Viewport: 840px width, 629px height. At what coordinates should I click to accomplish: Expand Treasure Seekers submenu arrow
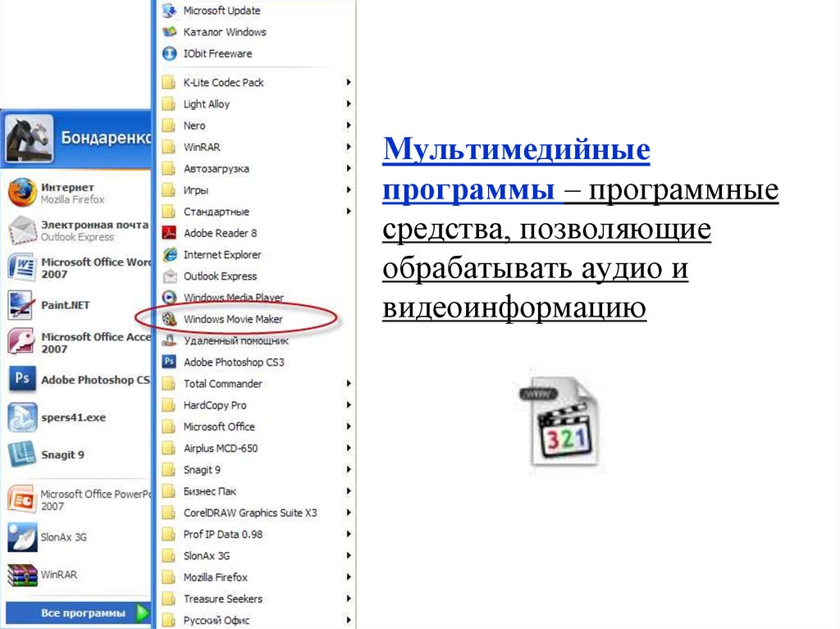click(x=348, y=599)
